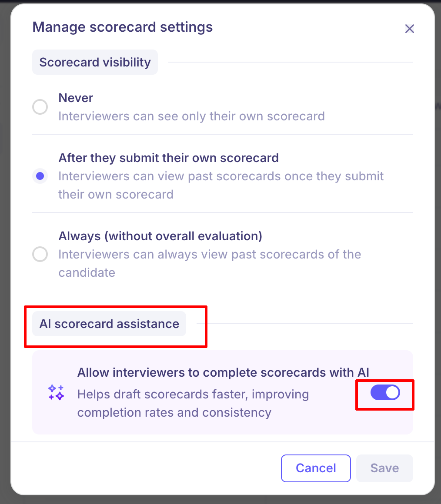Screen dimensions: 441x504
Task: Click the Save button
Action: click(x=384, y=468)
